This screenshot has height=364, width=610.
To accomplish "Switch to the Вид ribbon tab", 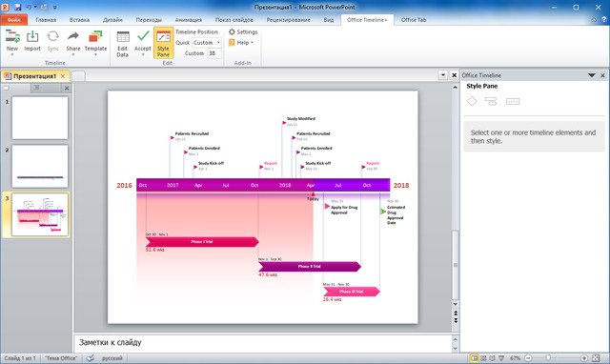I will coord(329,20).
